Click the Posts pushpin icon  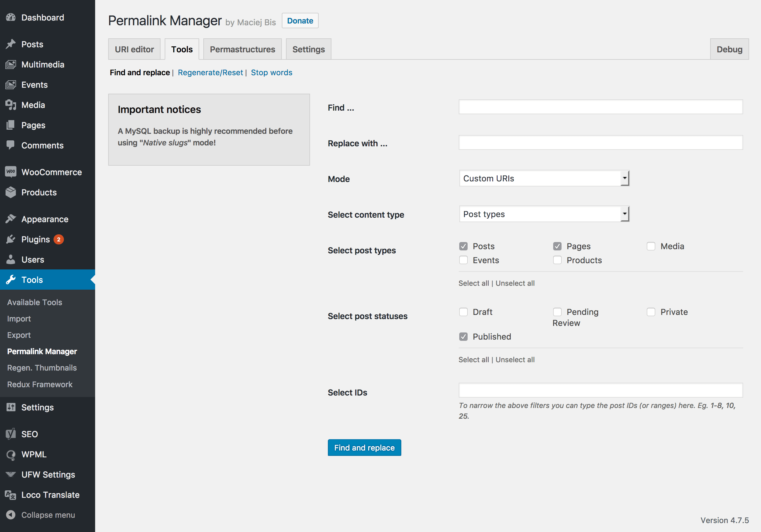11,44
